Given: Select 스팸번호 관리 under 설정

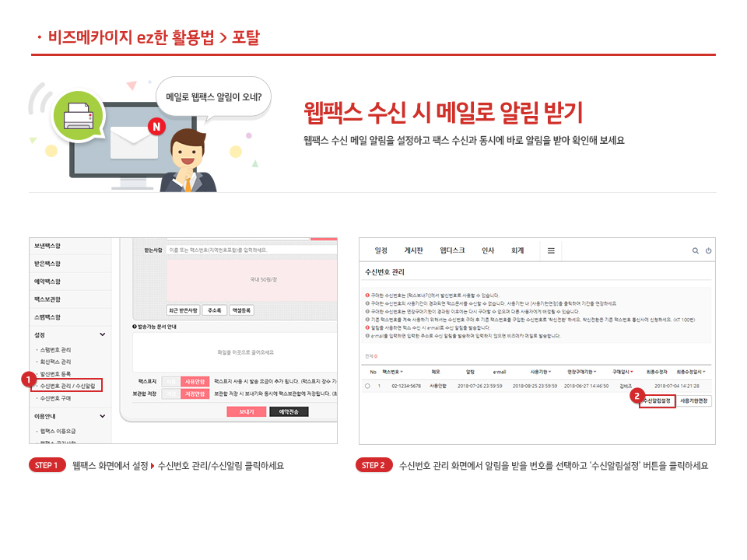Looking at the screenshot, I should pyautogui.click(x=55, y=349).
